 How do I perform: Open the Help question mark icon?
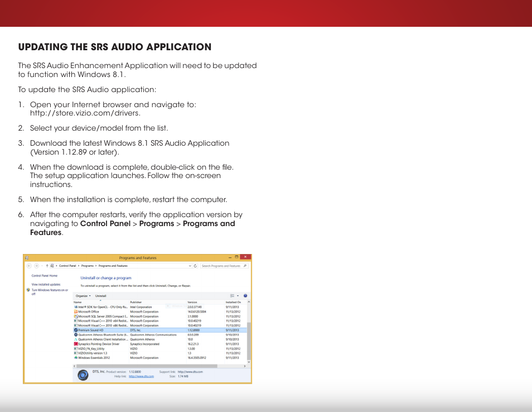point(245,296)
